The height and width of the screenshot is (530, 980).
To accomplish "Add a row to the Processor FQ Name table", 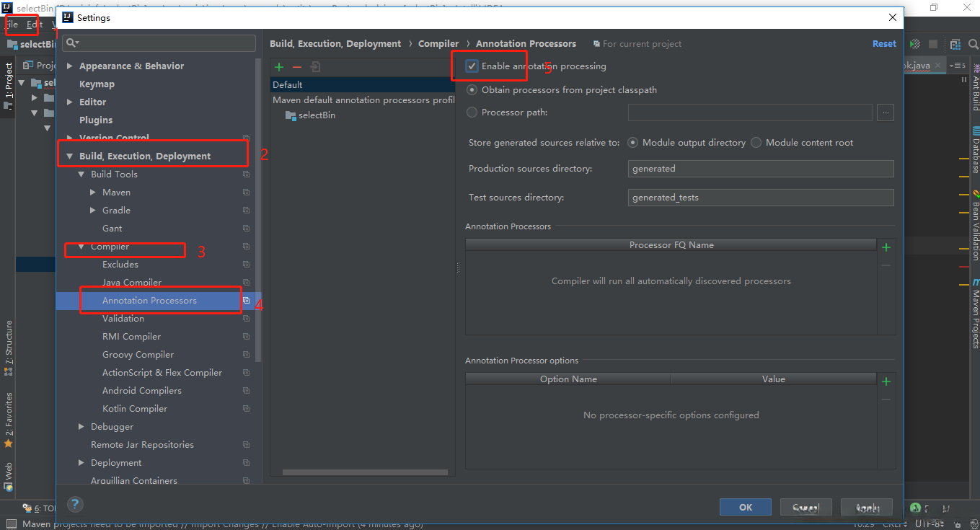I will tap(886, 247).
